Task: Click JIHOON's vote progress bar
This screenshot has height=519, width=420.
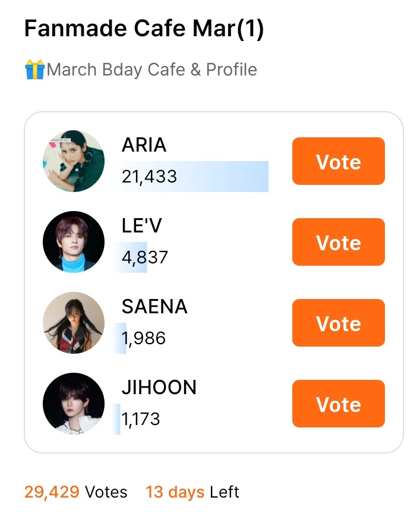Action: 117,419
